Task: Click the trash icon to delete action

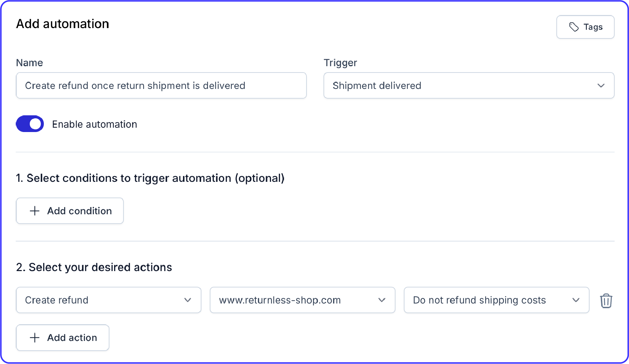Action: point(606,300)
